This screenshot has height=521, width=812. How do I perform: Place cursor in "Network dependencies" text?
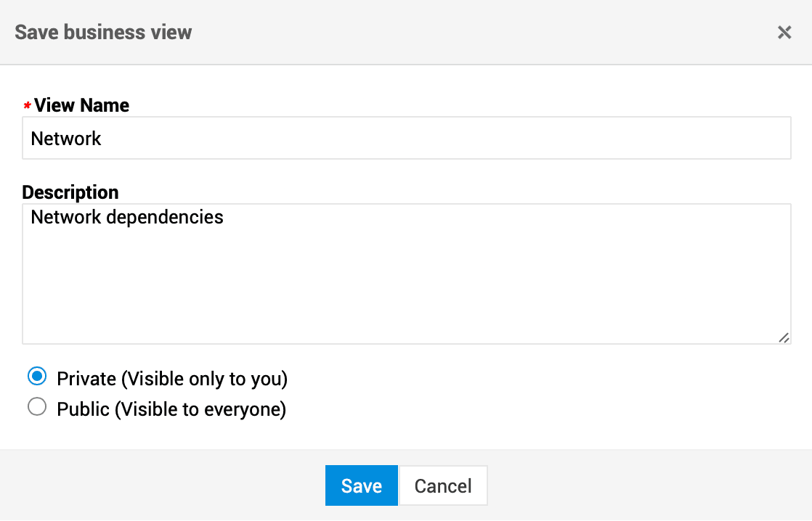(x=127, y=217)
